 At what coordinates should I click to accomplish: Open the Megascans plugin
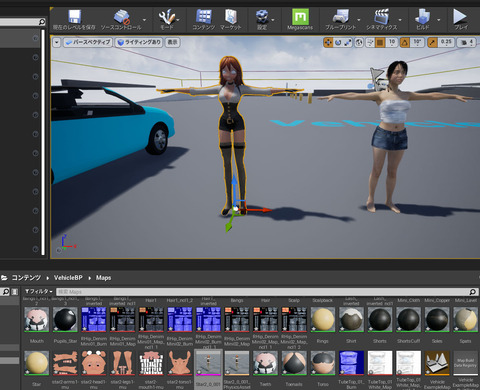[x=300, y=20]
